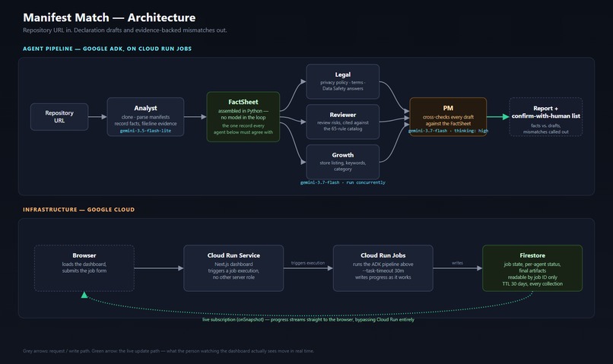613x364 pixels.
Task: Click the footer legend about grey arrows
Action: pyautogui.click(x=168, y=351)
